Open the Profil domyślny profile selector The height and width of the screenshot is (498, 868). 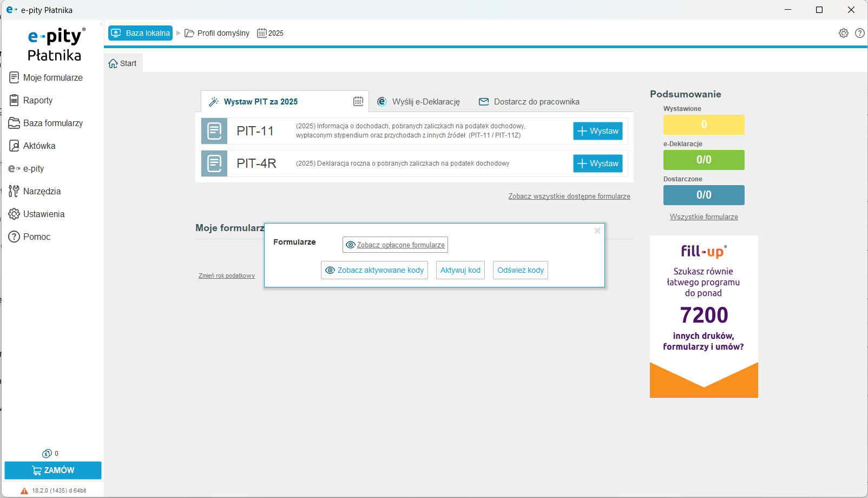point(218,33)
